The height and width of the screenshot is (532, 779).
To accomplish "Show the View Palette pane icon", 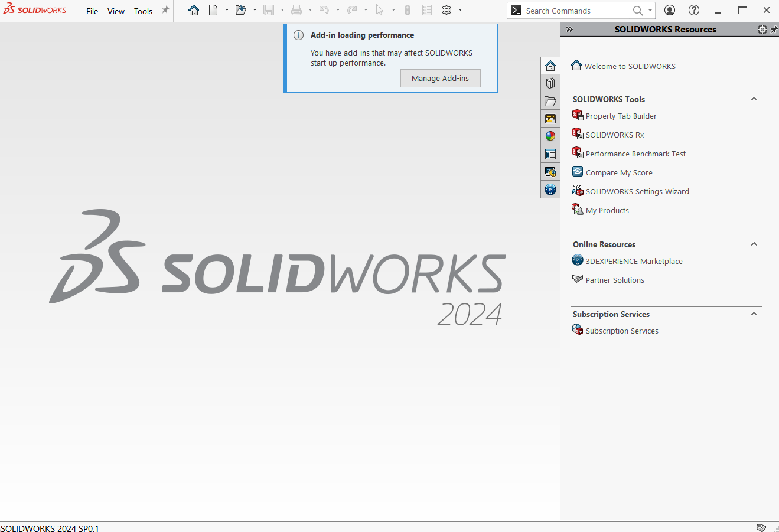I will coord(550,118).
